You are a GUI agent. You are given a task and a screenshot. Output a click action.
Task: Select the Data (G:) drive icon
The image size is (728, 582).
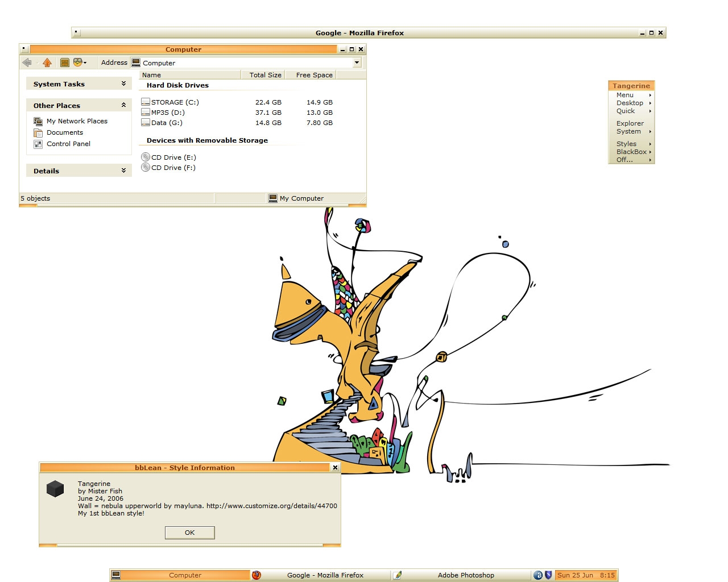[146, 123]
